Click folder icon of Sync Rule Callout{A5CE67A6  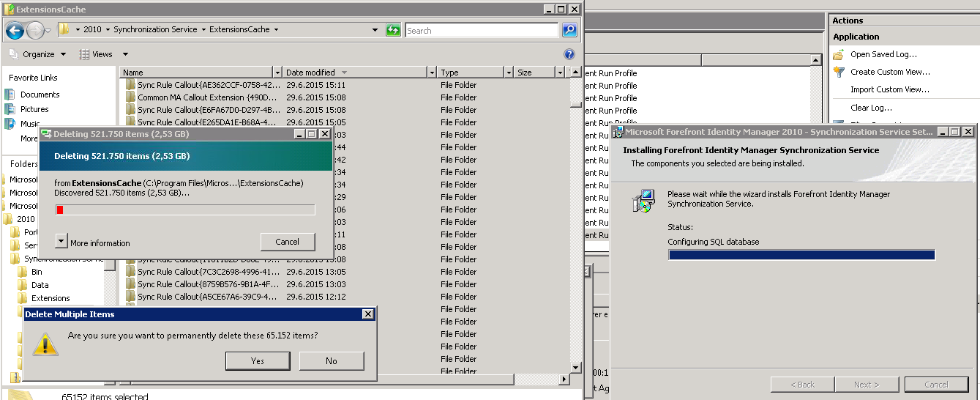click(x=130, y=297)
